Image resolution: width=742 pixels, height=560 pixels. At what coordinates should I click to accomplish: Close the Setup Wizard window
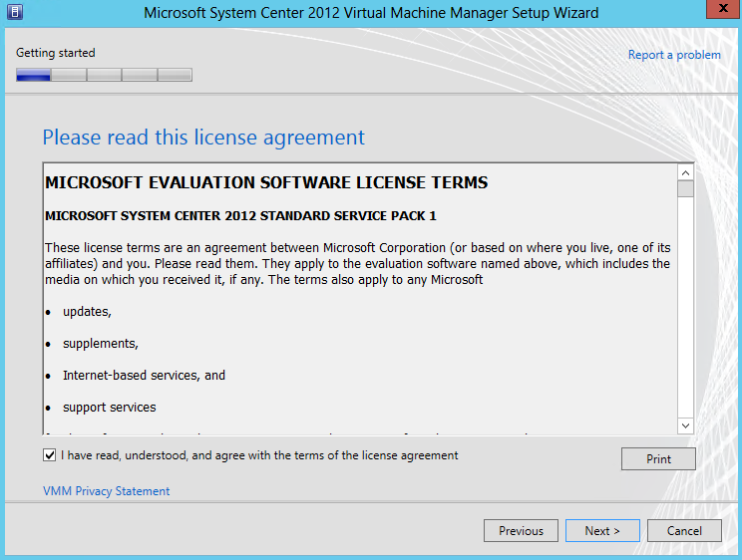point(723,9)
